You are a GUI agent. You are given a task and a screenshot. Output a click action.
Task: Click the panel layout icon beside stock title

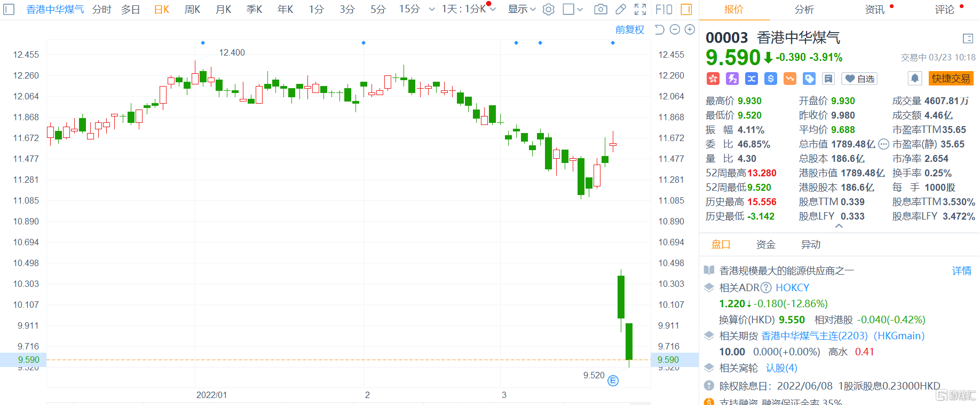(968, 38)
